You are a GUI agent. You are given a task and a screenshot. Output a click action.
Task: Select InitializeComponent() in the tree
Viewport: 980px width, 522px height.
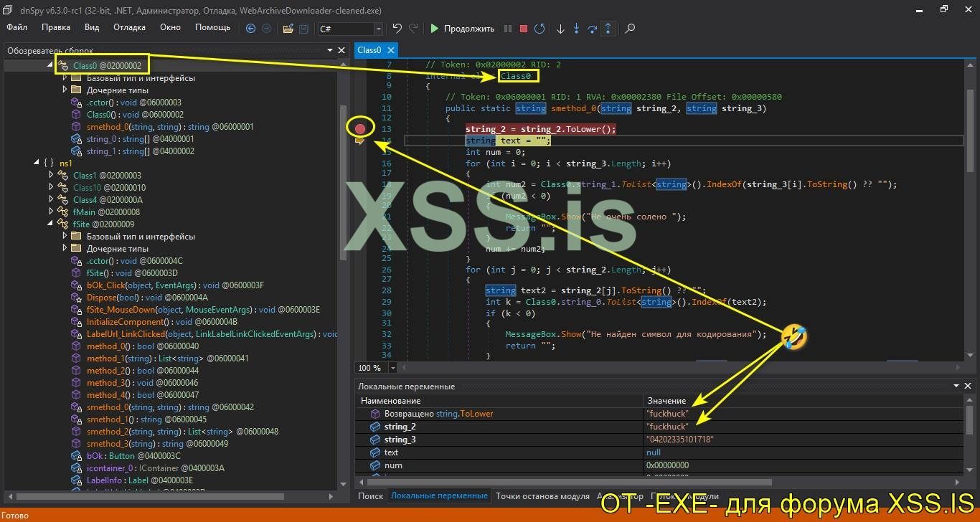tap(162, 322)
